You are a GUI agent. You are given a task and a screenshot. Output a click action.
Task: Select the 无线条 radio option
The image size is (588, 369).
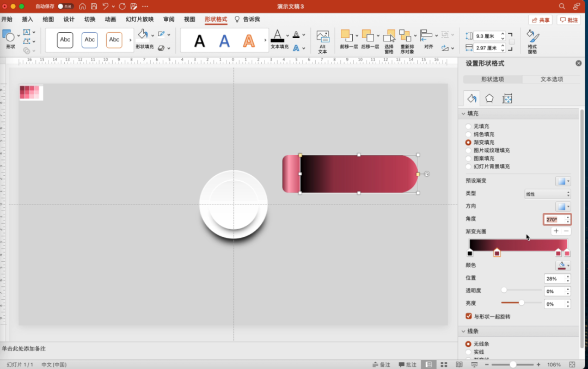tap(468, 344)
